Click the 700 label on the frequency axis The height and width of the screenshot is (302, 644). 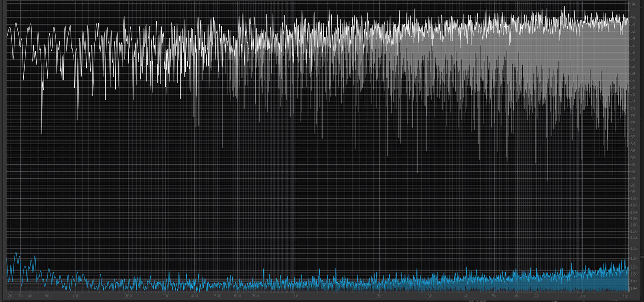coord(255,296)
